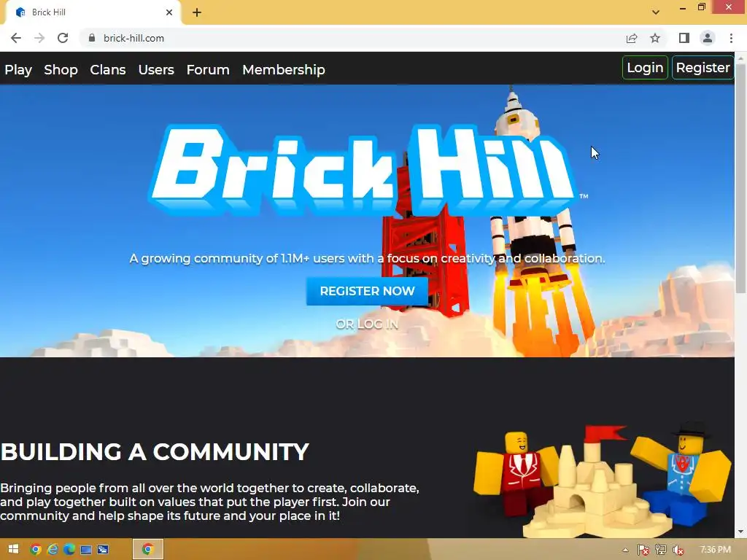
Task: Switch to the active Chrome taskbar window
Action: click(x=147, y=550)
